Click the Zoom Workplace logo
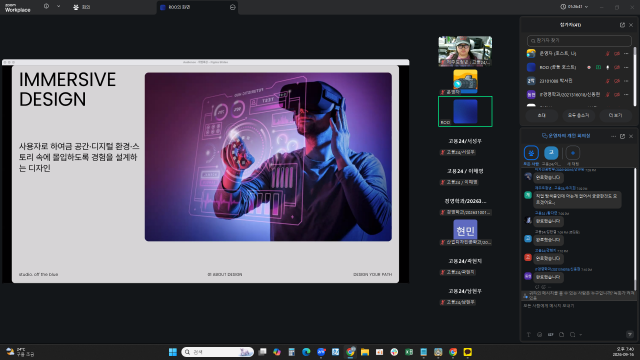Viewport: 640px width, 360px height. [18, 8]
